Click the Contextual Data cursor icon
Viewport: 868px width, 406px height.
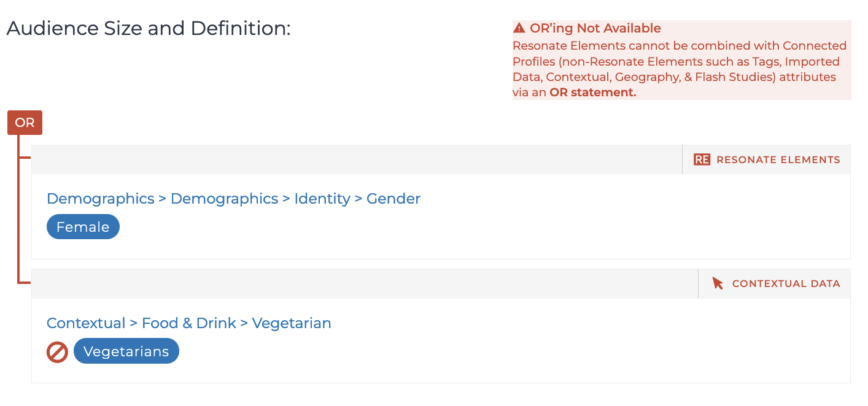(718, 283)
